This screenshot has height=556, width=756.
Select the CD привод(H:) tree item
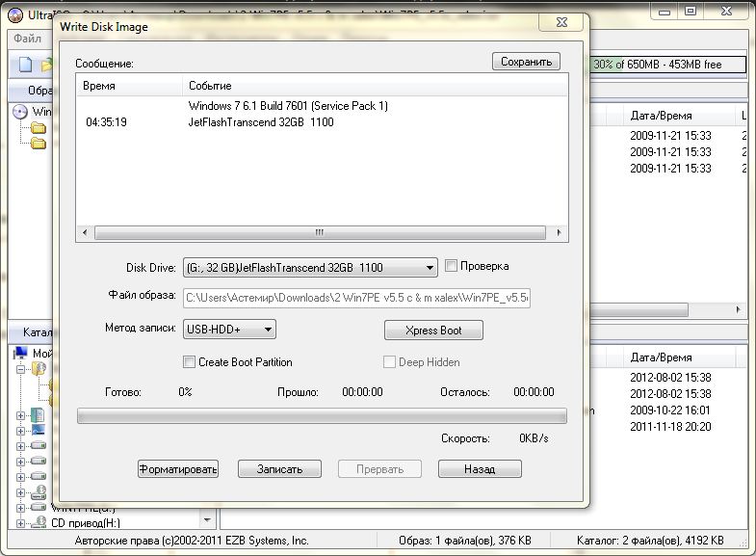coord(86,522)
